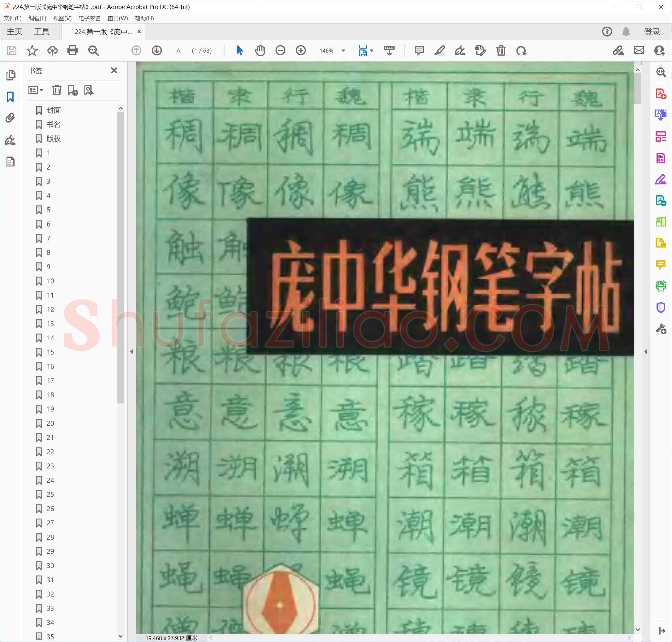
Task: Open the find text magnifier tool
Action: click(93, 51)
